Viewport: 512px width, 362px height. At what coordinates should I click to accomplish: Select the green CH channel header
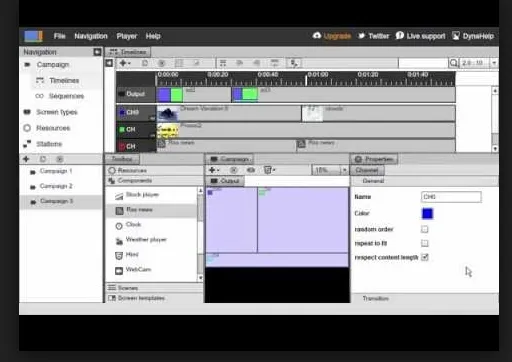136,129
